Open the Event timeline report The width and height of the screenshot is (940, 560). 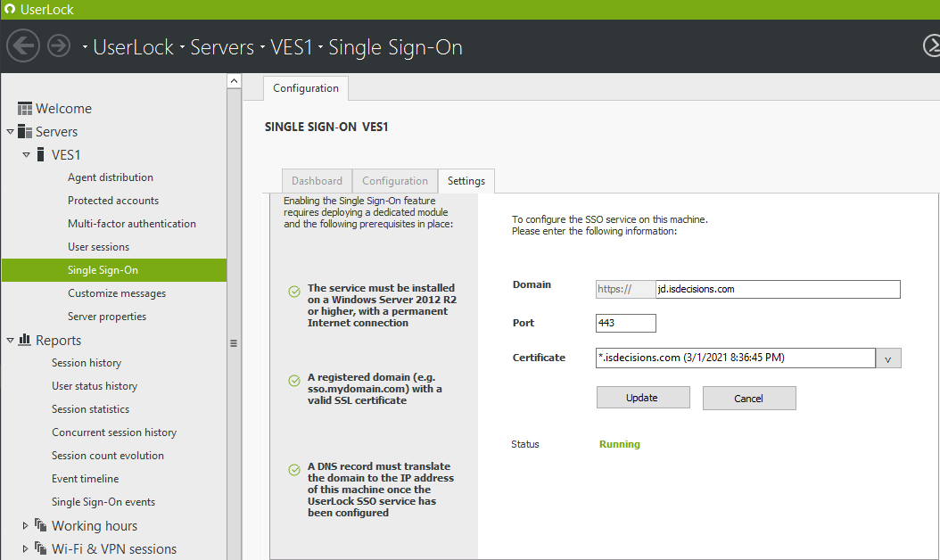click(x=85, y=479)
